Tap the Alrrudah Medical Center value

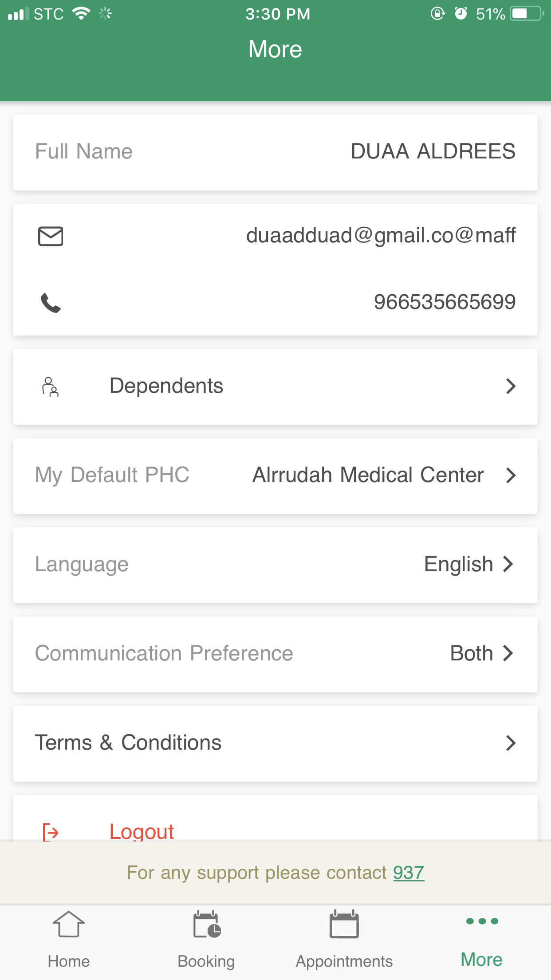click(x=368, y=475)
